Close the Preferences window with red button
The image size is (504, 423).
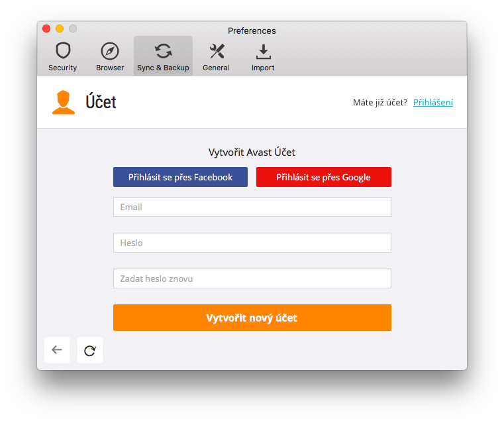click(x=46, y=29)
